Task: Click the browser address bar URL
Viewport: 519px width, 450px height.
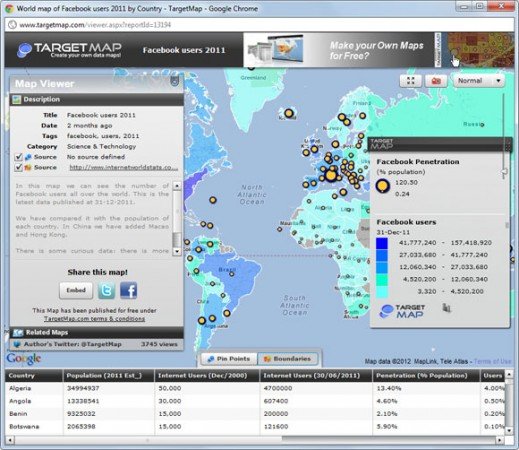Action: (95, 25)
